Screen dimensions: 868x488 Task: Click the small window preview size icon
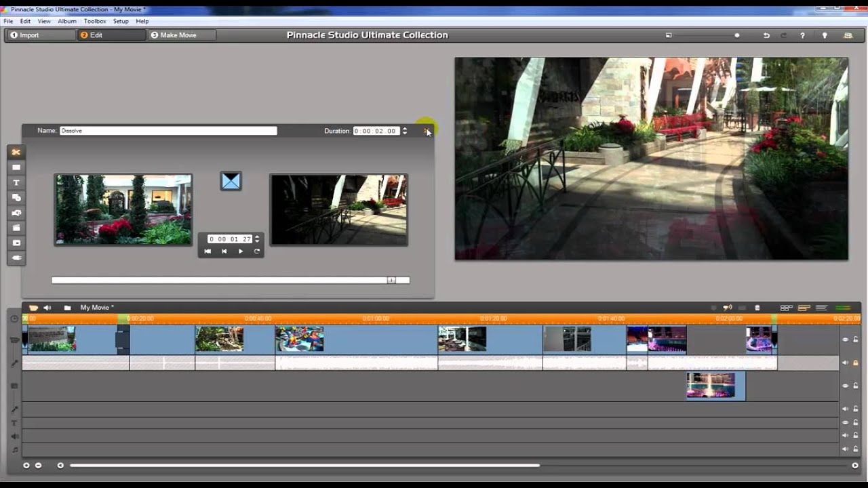point(669,35)
